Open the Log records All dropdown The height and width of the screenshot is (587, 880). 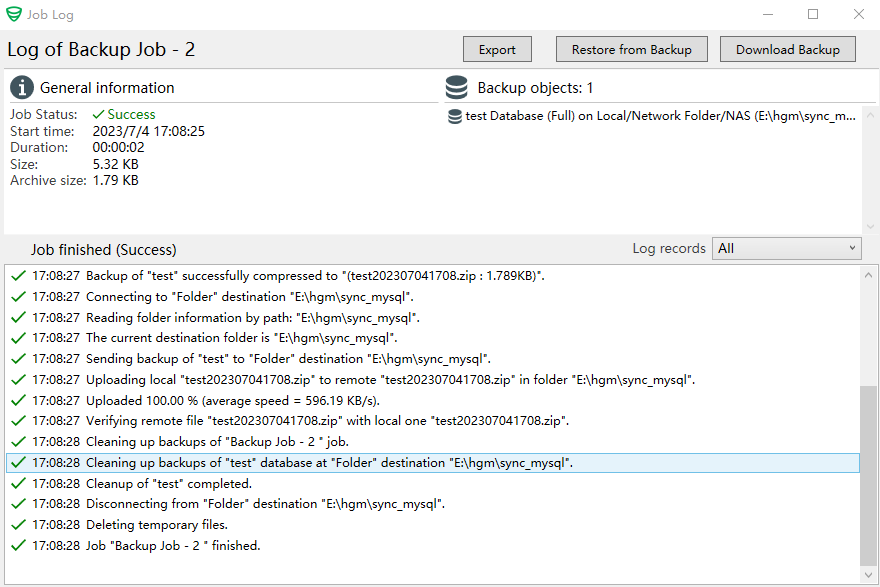pos(786,248)
